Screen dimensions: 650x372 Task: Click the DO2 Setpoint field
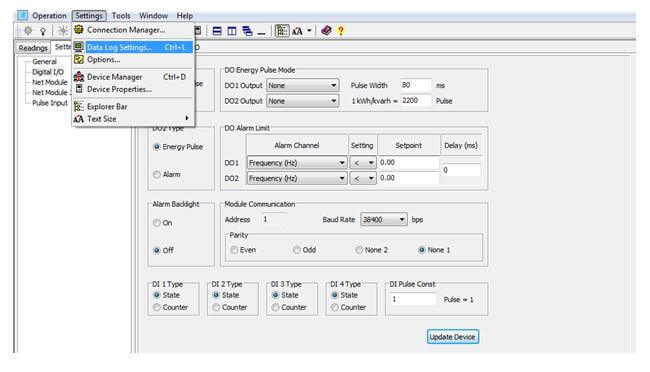click(x=408, y=178)
